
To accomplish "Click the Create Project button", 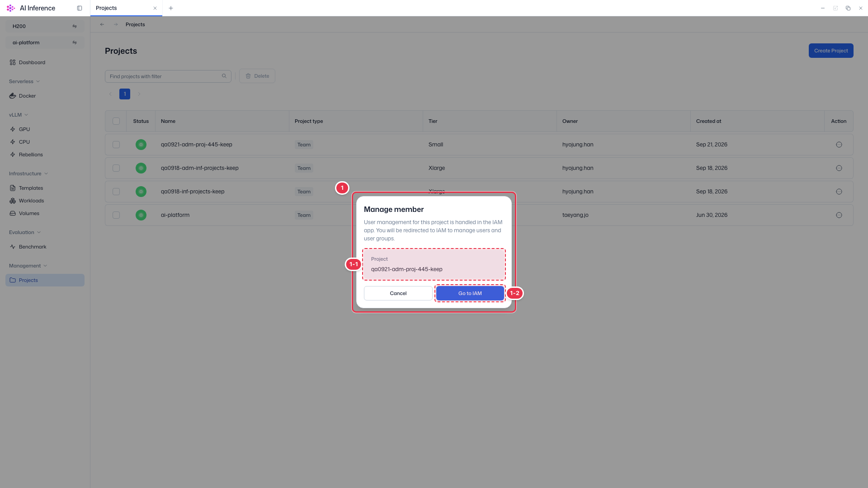I will 831,51.
